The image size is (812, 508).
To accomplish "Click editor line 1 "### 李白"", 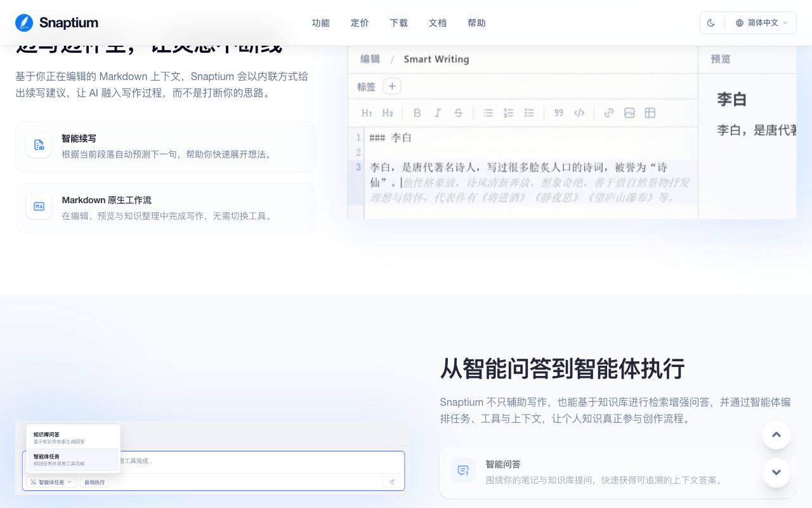I will [391, 138].
